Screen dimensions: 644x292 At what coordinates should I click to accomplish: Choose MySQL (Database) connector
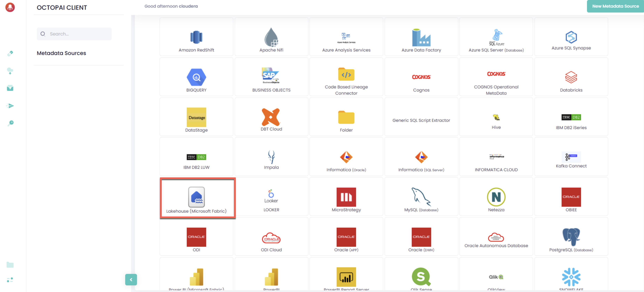click(x=421, y=197)
